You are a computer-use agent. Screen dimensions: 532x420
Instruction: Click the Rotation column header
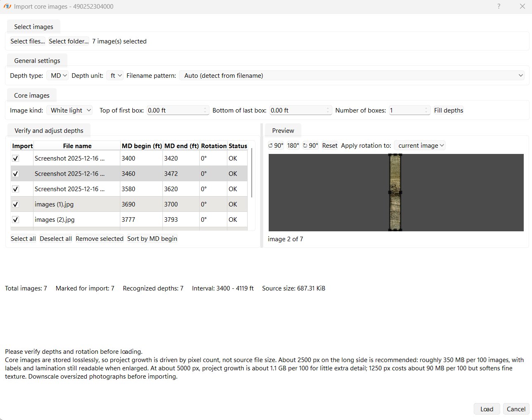click(x=214, y=146)
